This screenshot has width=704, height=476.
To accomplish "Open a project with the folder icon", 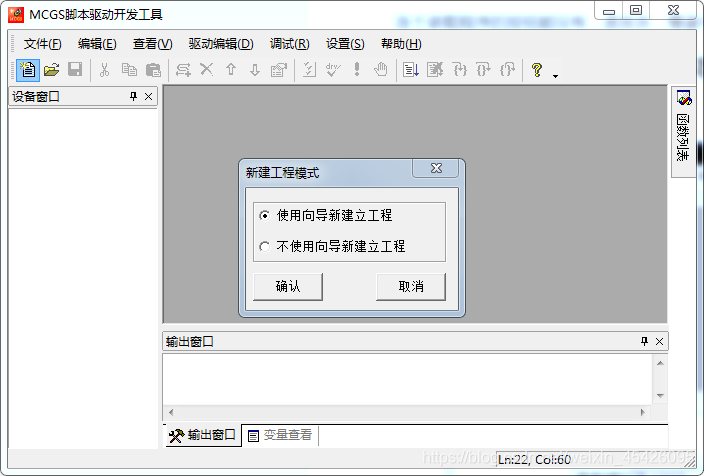I will [x=52, y=70].
